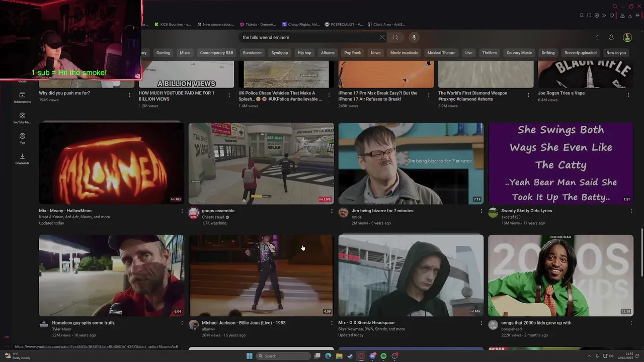Open options for Homeless guy spits some truth
The width and height of the screenshot is (644, 362).
coord(182,323)
